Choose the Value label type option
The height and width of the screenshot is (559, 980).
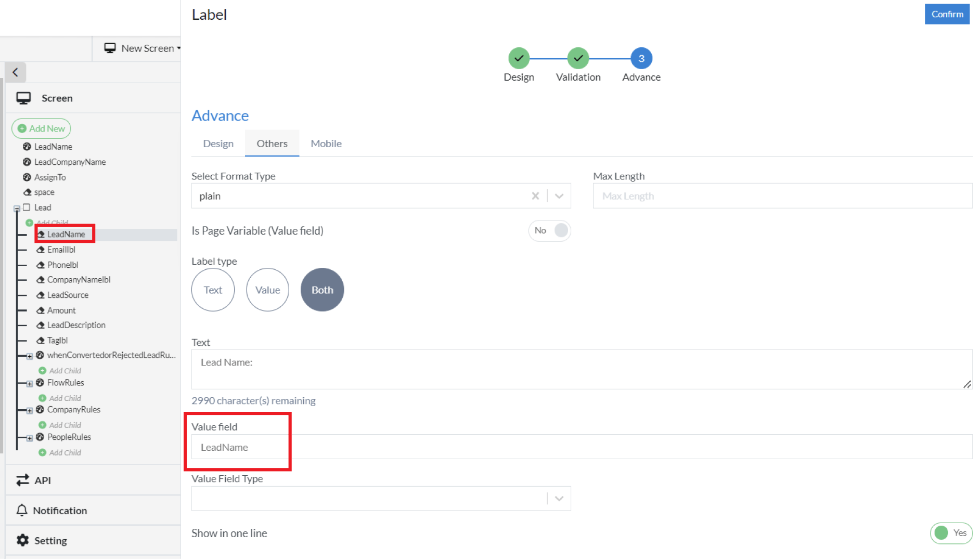(x=267, y=290)
